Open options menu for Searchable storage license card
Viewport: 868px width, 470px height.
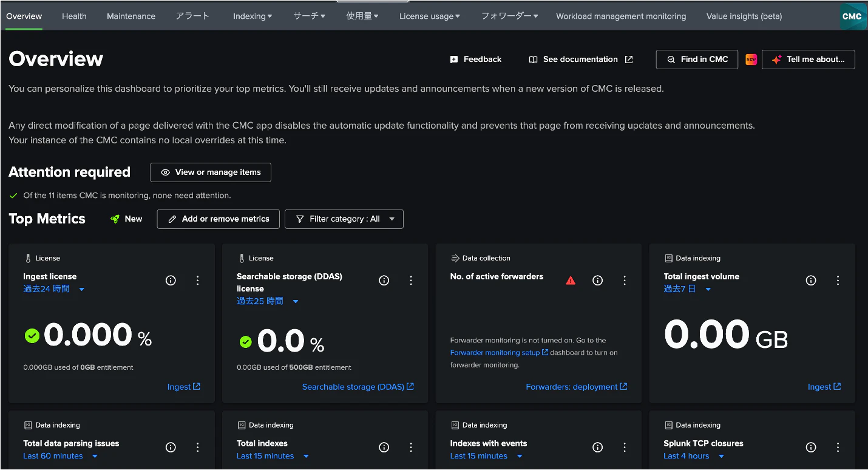pyautogui.click(x=411, y=281)
